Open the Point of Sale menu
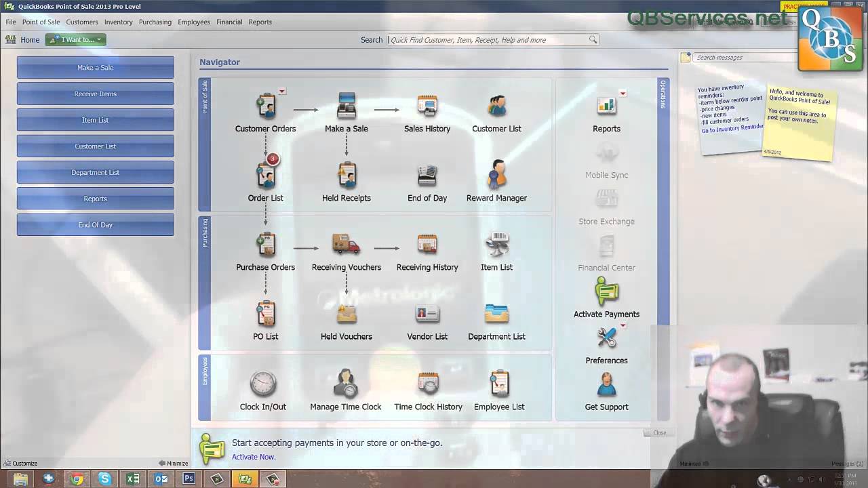The width and height of the screenshot is (868, 488). click(x=41, y=22)
